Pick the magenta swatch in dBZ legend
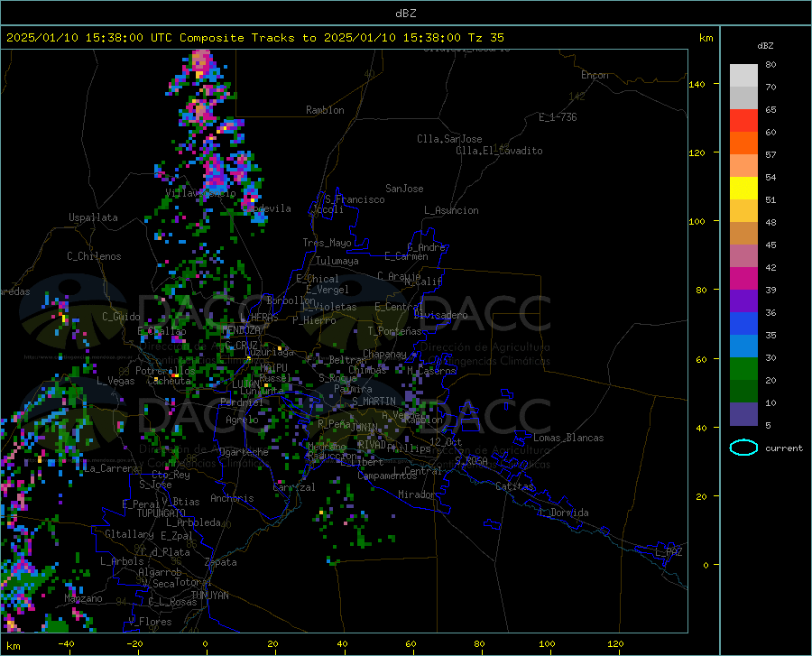This screenshot has width=812, height=656. [x=743, y=279]
